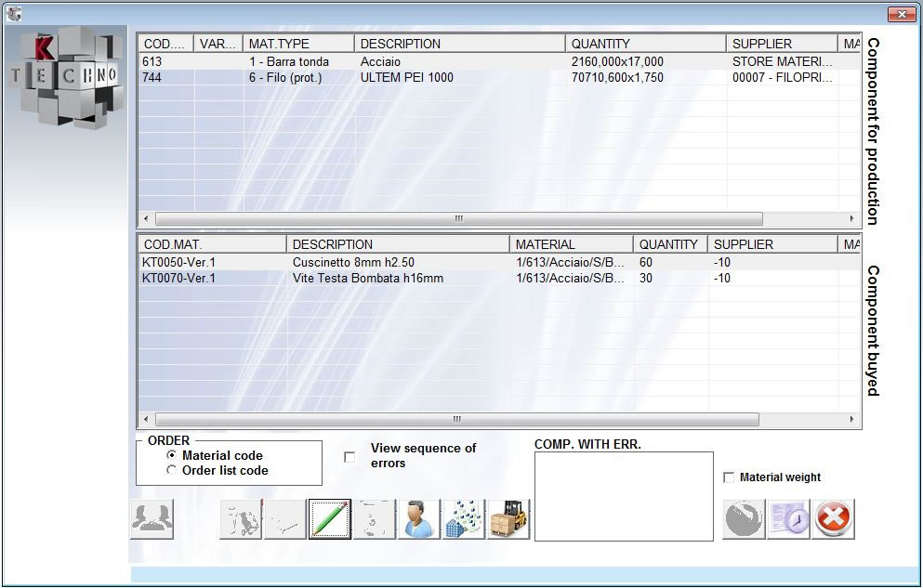Enable the View sequence of errors checkbox
Image resolution: width=923 pixels, height=588 pixels.
click(x=349, y=457)
